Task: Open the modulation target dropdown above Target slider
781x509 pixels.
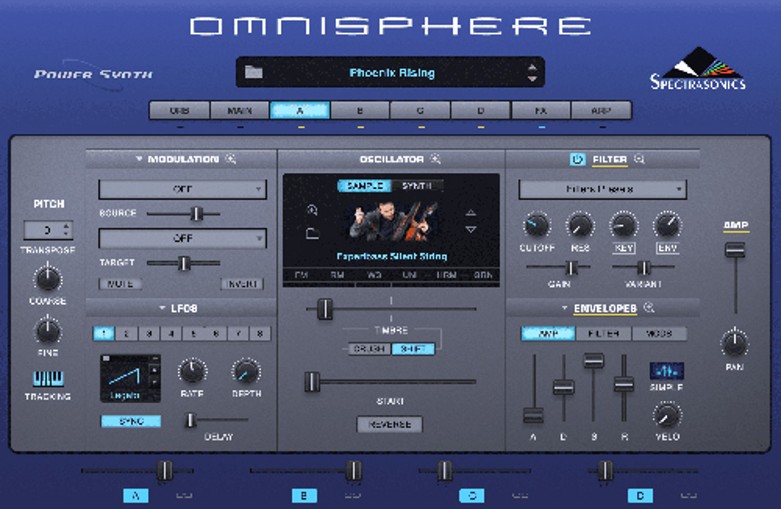Action: (x=182, y=238)
